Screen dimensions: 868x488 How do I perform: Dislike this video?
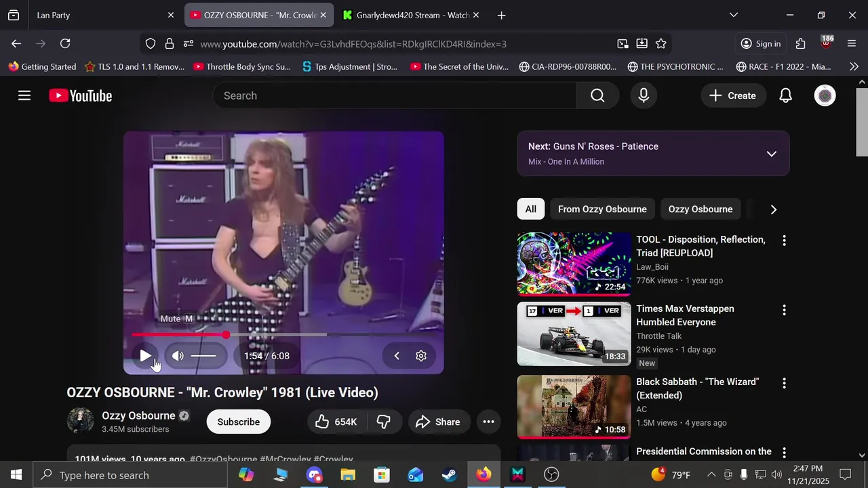coord(384,422)
